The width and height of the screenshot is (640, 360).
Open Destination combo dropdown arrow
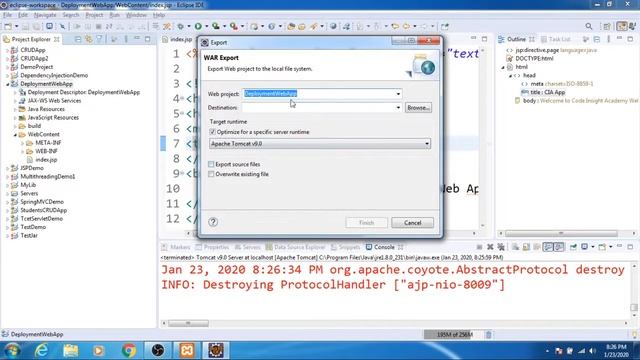click(x=398, y=108)
